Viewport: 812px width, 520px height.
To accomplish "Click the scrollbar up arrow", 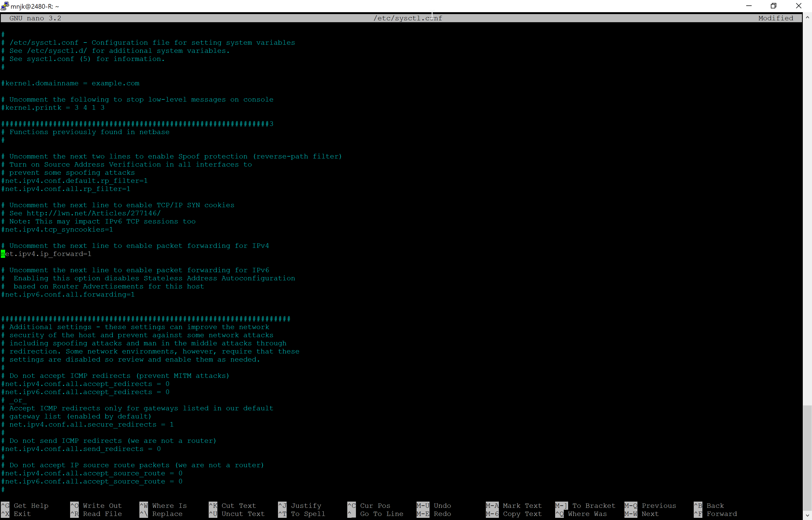I will 807,17.
